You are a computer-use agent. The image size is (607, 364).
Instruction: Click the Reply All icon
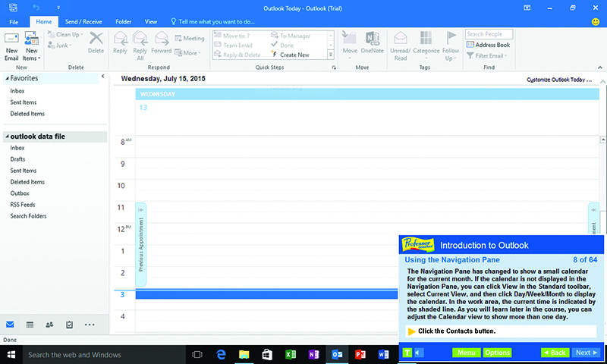(140, 39)
